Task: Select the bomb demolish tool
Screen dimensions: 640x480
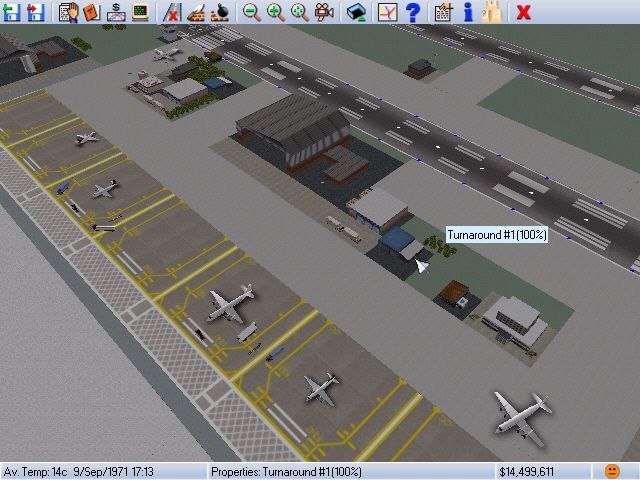Action: 220,12
